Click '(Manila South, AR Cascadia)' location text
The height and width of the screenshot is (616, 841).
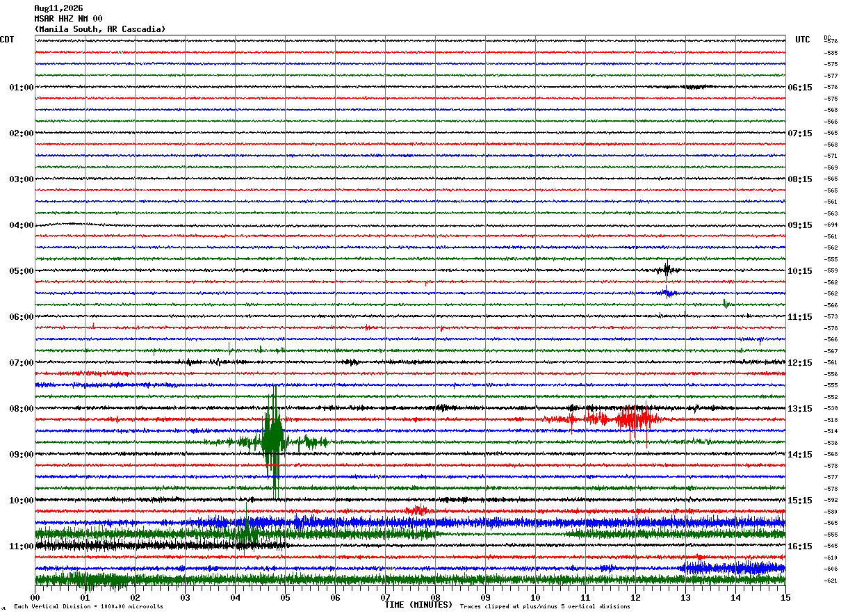click(100, 29)
